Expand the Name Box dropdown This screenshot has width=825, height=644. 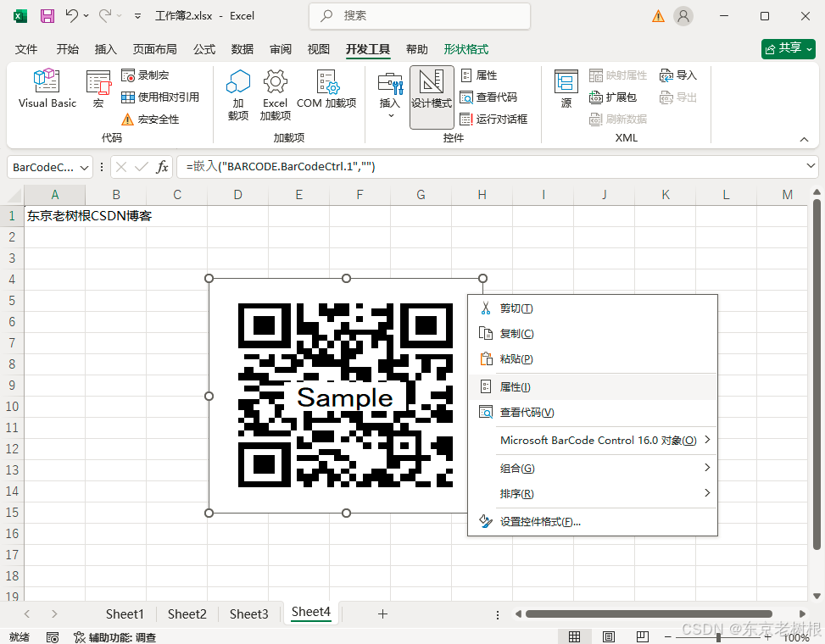tap(84, 168)
